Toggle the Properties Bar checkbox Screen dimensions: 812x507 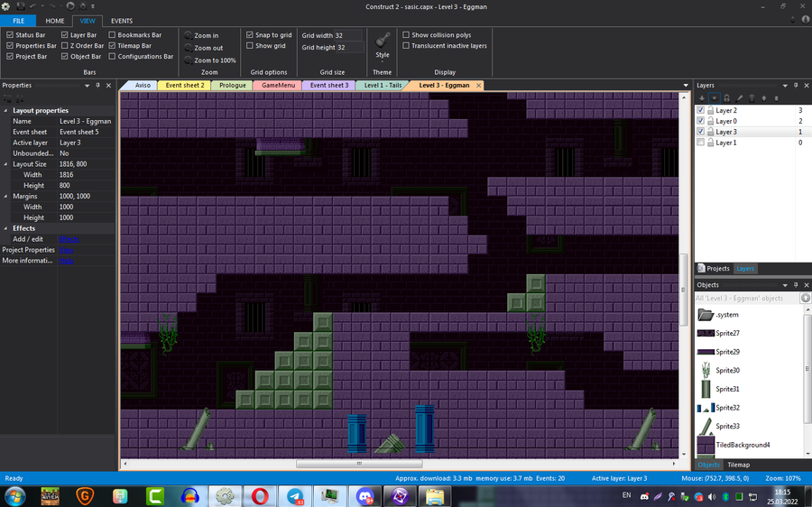click(x=10, y=46)
